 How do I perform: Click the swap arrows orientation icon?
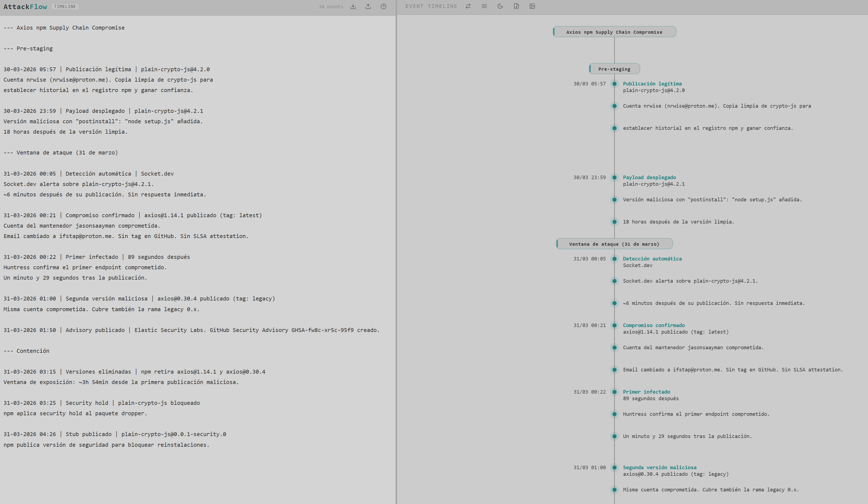coord(468,6)
